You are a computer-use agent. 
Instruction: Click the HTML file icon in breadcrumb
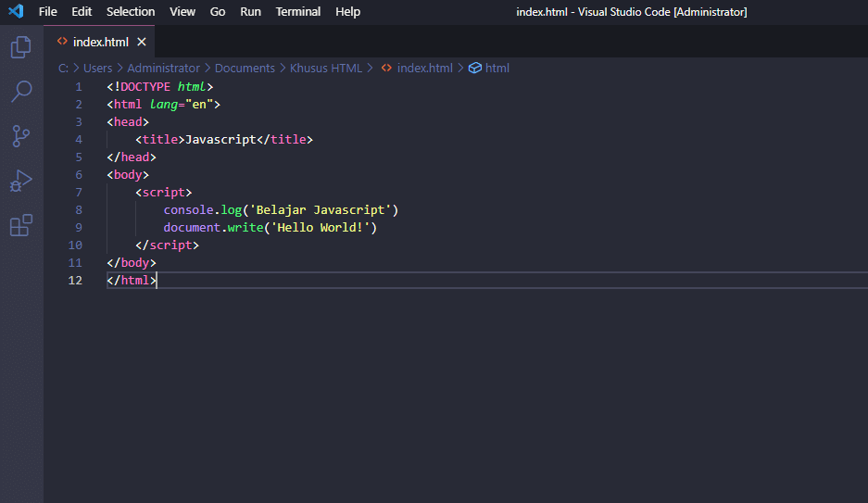[x=386, y=68]
